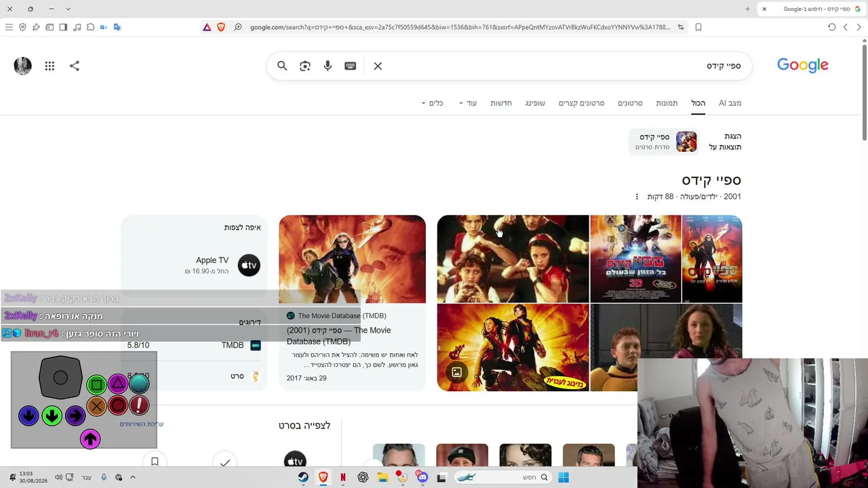Click the Google logo
The width and height of the screenshot is (868, 488).
tap(802, 65)
